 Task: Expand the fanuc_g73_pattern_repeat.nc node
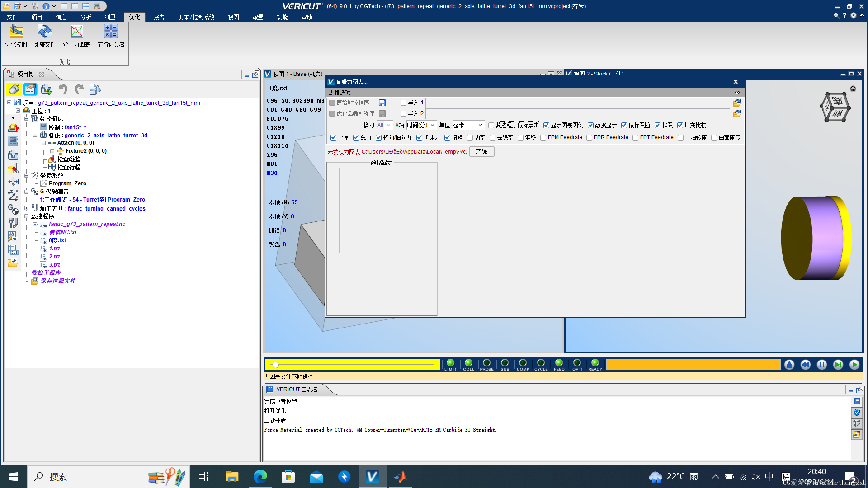[35, 224]
